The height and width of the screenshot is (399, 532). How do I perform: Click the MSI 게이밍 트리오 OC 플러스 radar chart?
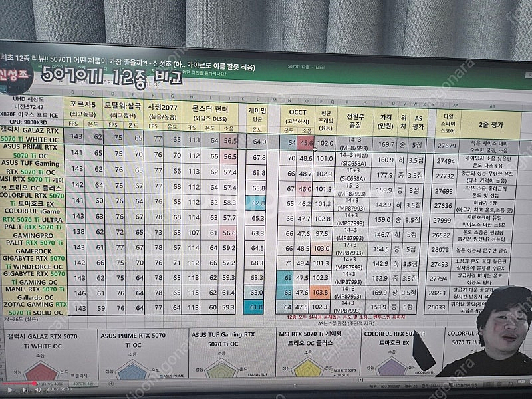(x=308, y=368)
